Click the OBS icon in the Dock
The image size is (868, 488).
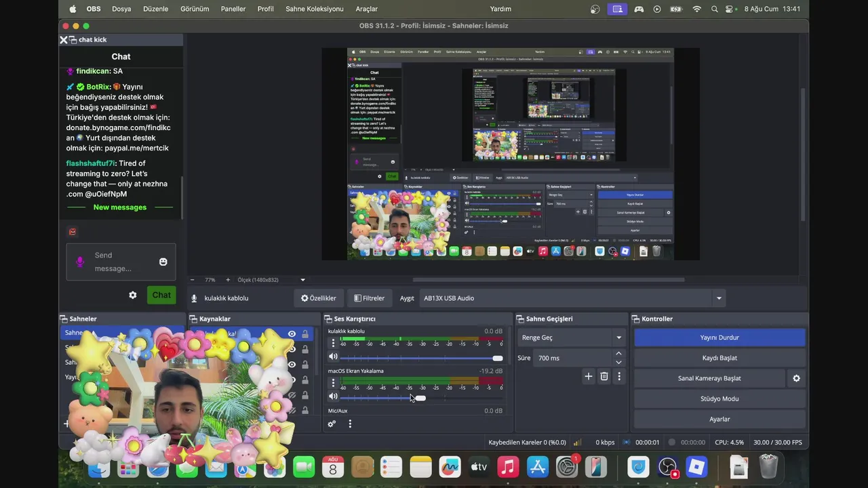coord(668,467)
